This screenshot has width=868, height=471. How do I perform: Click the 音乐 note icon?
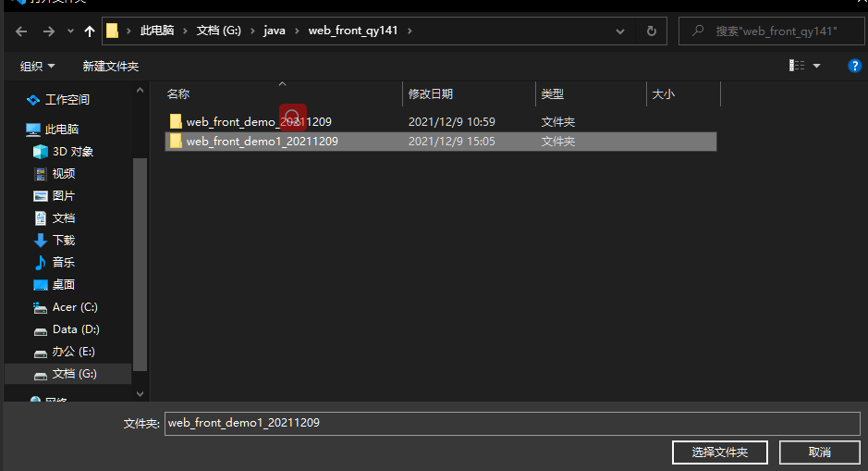tap(40, 263)
